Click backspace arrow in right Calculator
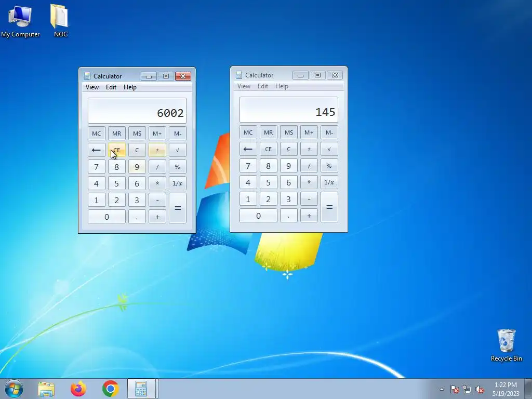 (x=248, y=149)
